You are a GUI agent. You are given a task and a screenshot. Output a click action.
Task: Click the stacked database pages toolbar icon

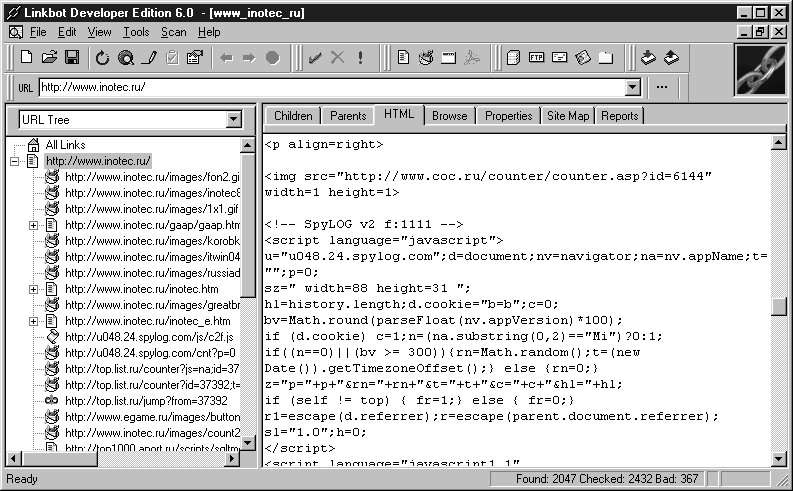pos(513,58)
